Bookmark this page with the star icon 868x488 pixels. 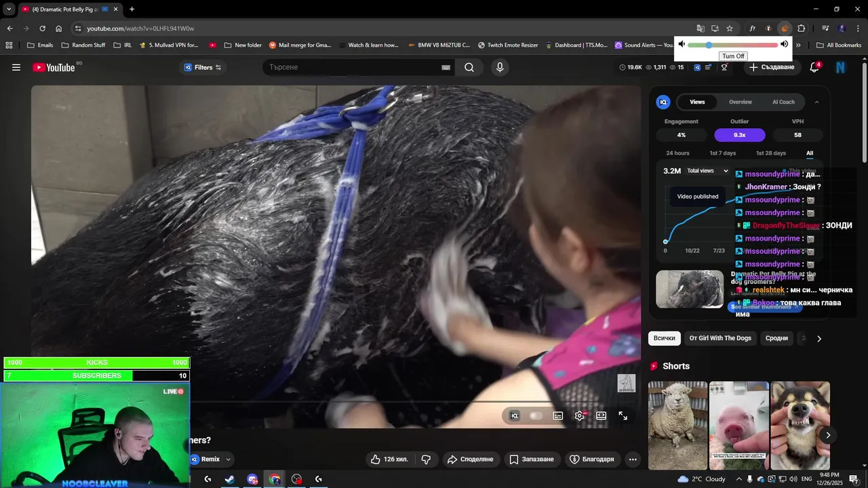tap(730, 28)
